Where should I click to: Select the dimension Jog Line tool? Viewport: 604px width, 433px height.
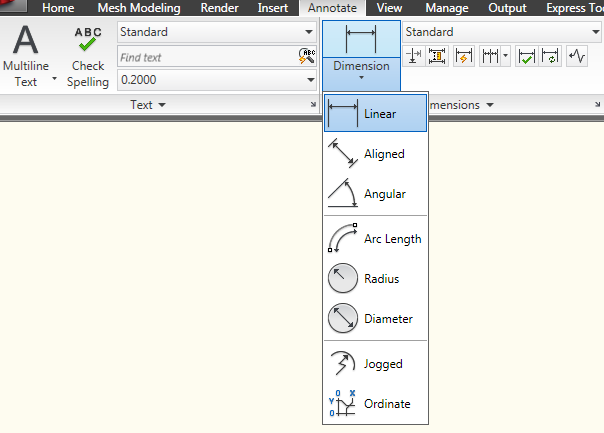577,56
